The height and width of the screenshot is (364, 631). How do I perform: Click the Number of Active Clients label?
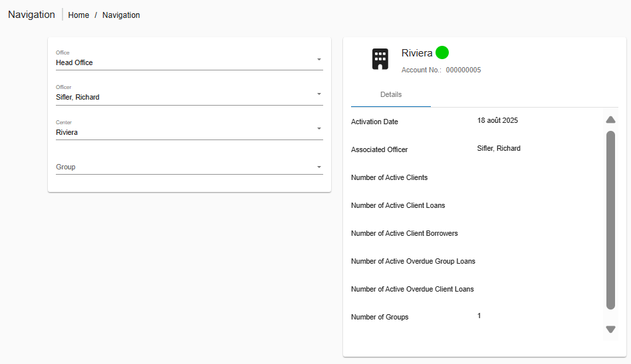(x=389, y=178)
